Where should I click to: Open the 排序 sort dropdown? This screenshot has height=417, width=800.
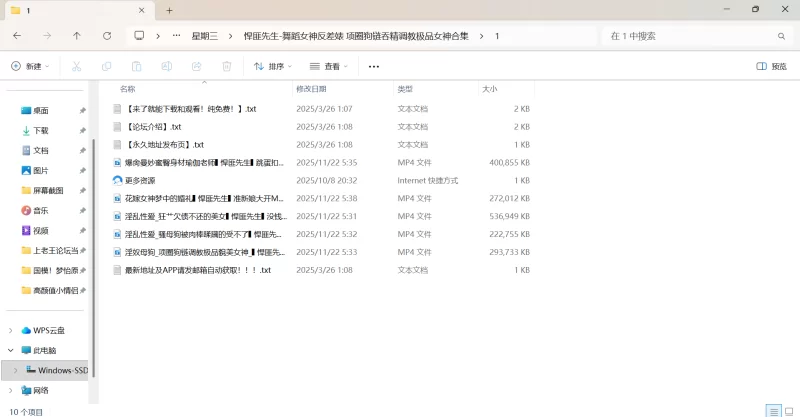tap(272, 66)
